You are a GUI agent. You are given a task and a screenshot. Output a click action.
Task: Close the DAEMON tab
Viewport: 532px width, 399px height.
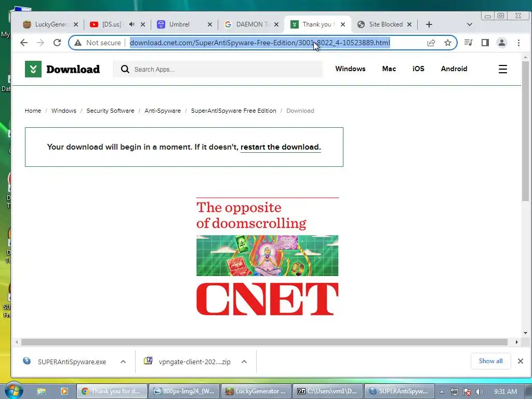276,24
